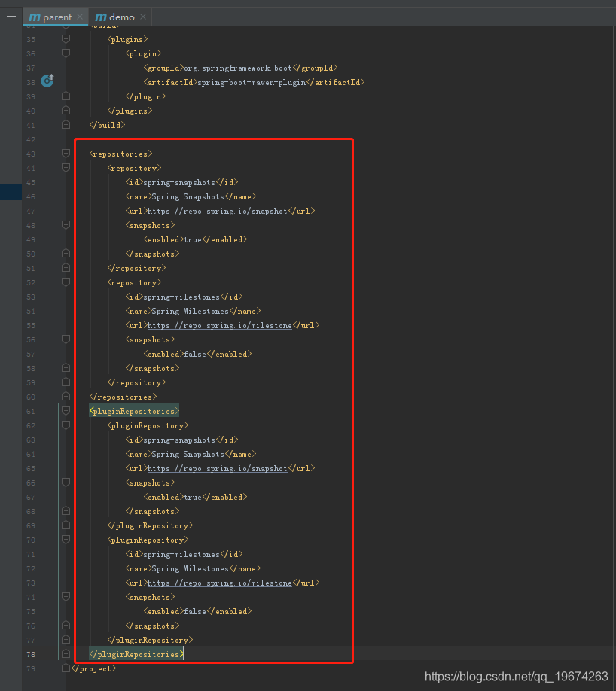Click enabled false value on line 57

[x=195, y=355]
